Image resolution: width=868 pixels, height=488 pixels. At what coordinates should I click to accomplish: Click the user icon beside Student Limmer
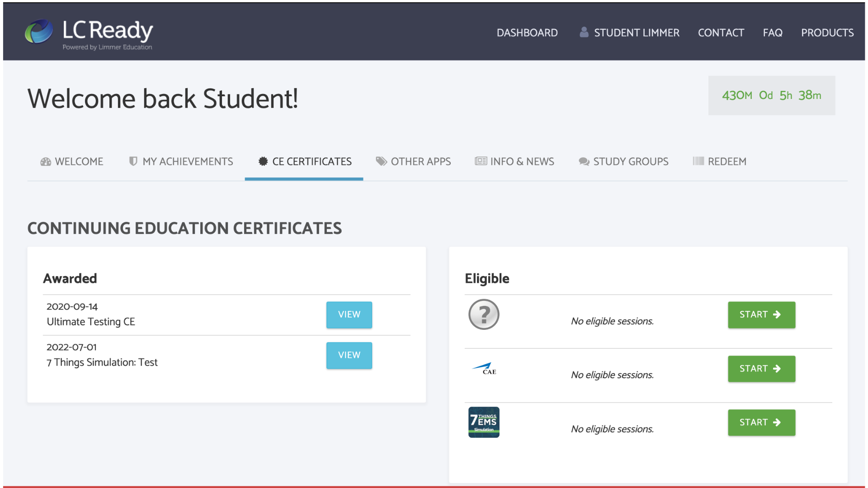(x=584, y=32)
